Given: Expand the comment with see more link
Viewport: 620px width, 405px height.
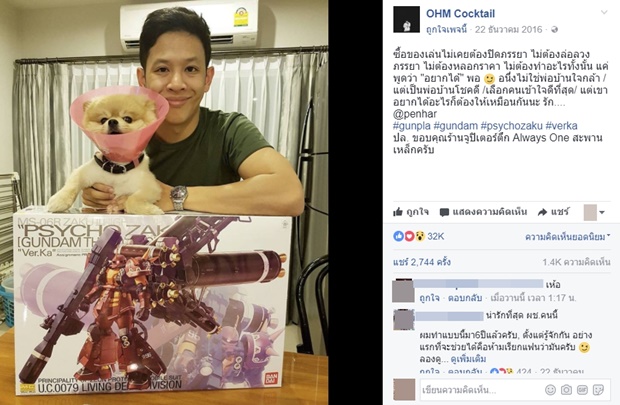Looking at the screenshot, I should [x=468, y=359].
